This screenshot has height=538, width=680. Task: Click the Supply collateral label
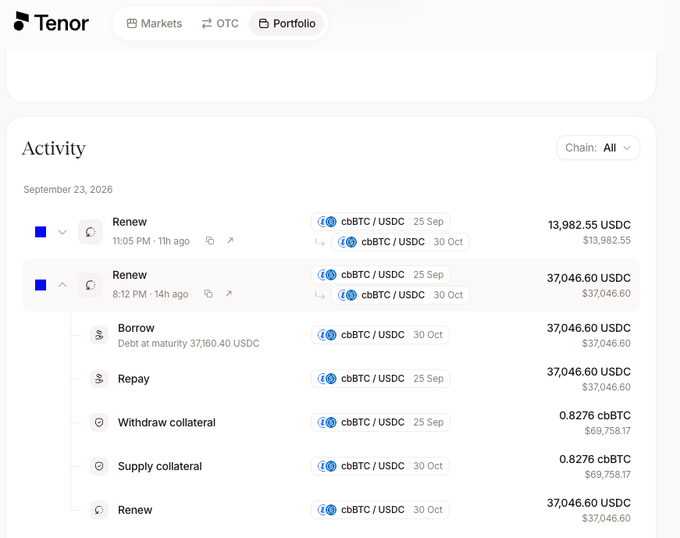coord(160,466)
